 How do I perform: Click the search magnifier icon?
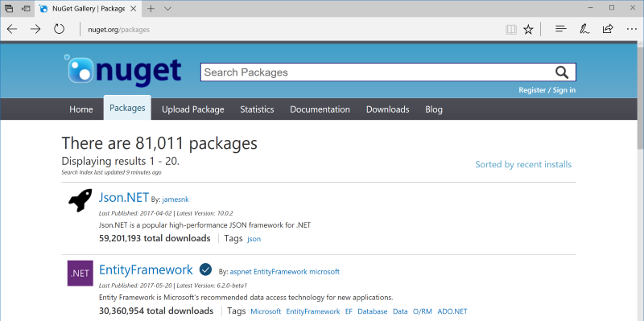[x=561, y=72]
